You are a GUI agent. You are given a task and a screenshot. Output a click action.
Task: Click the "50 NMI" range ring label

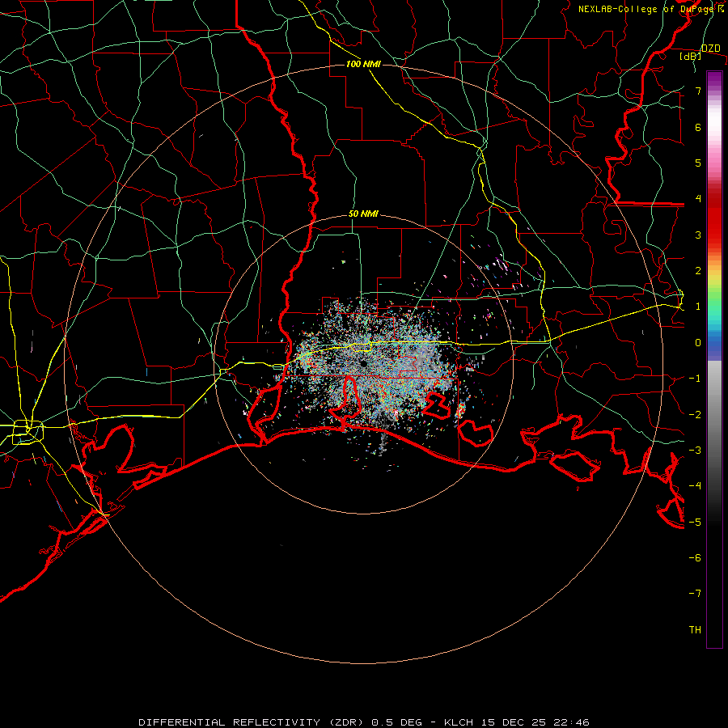pos(363,214)
